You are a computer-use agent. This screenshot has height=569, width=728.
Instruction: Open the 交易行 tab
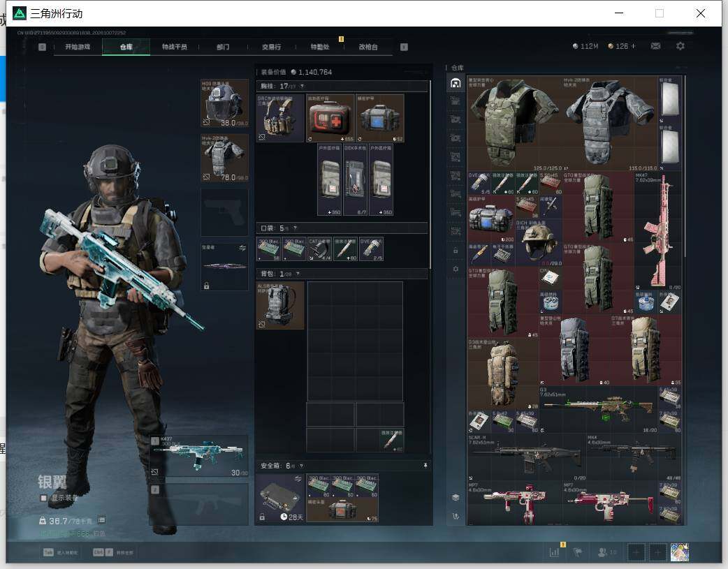[271, 47]
